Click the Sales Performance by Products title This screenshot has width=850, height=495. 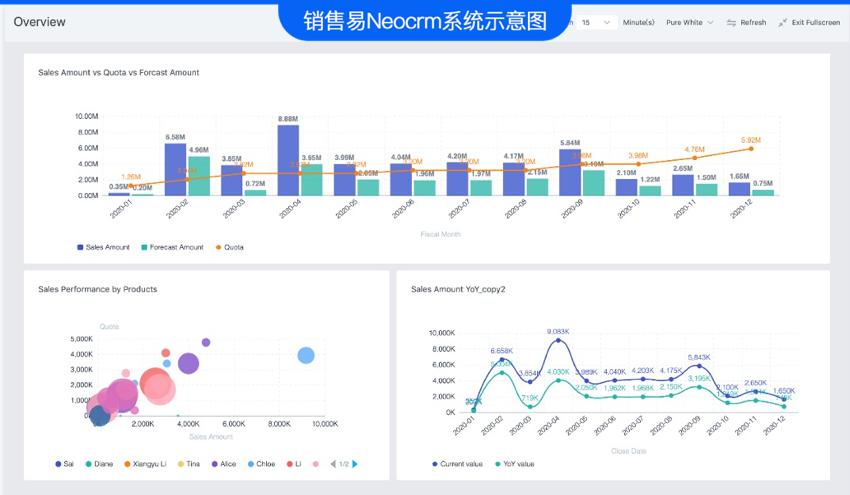98,290
